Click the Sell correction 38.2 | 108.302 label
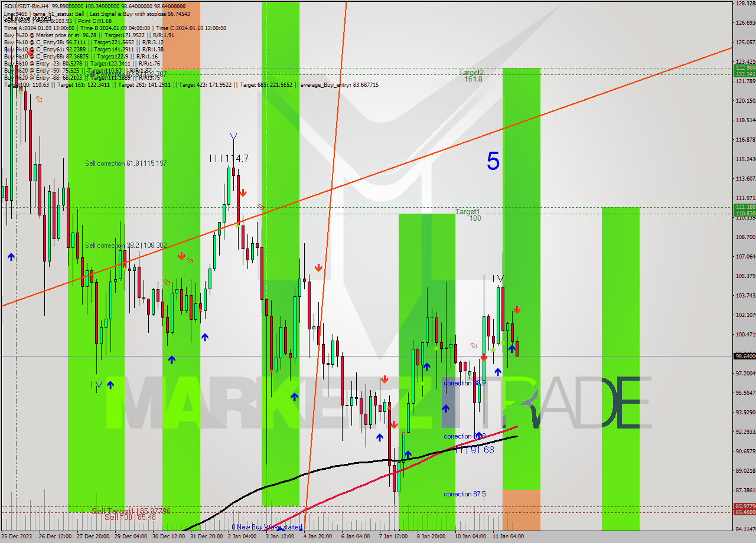This screenshot has height=543, width=756. coord(126,246)
